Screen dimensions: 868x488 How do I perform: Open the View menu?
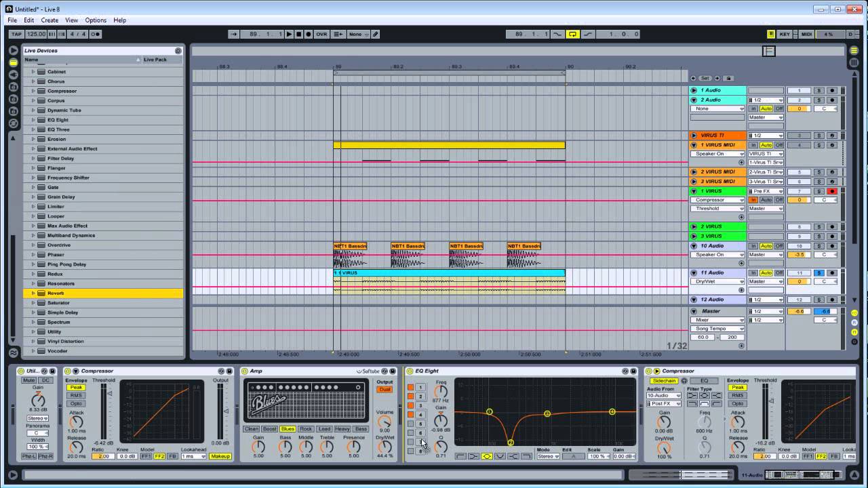[71, 20]
